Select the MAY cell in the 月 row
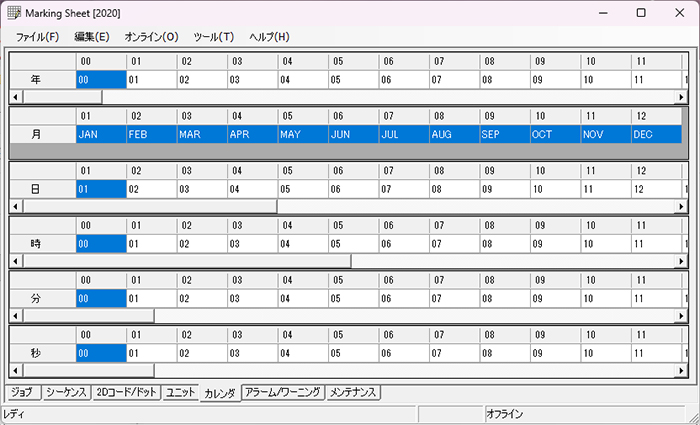The width and height of the screenshot is (700, 425). point(302,134)
